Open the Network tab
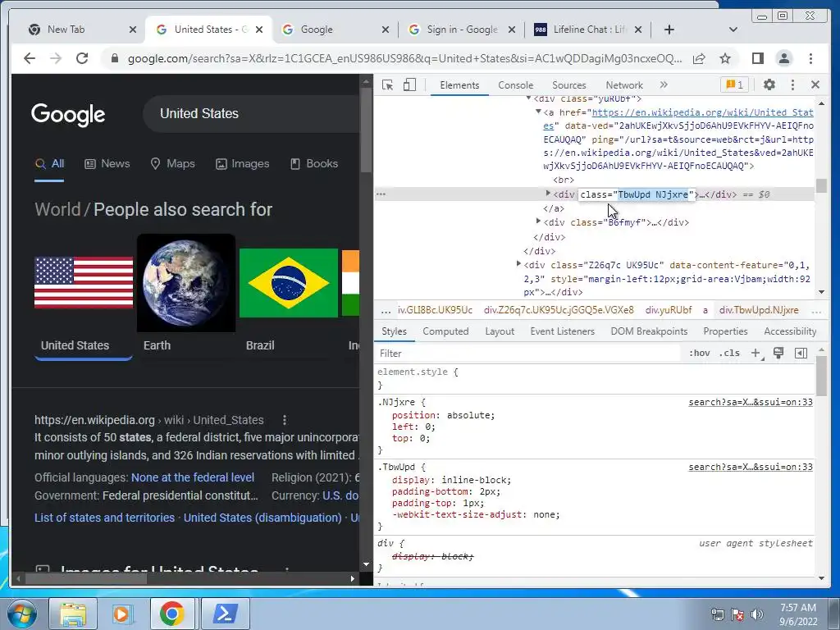Viewport: 840px width, 630px height. click(624, 85)
